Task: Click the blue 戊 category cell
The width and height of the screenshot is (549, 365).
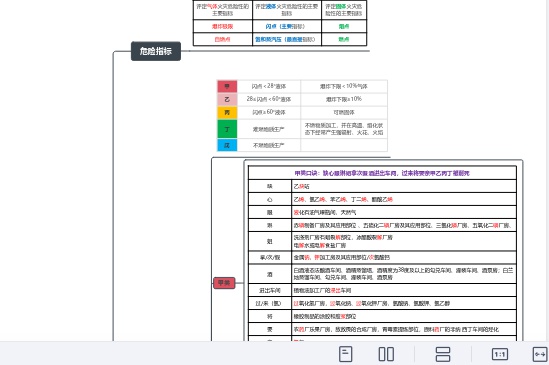Action: 227,145
